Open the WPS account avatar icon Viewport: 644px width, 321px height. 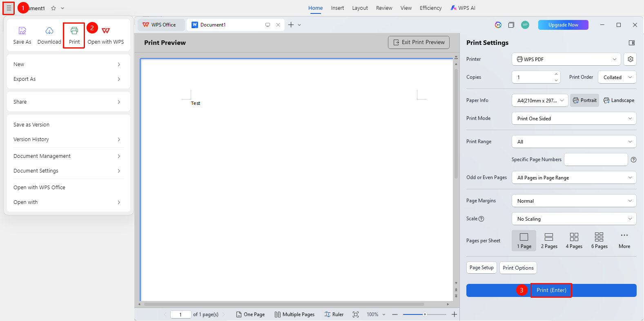(525, 25)
